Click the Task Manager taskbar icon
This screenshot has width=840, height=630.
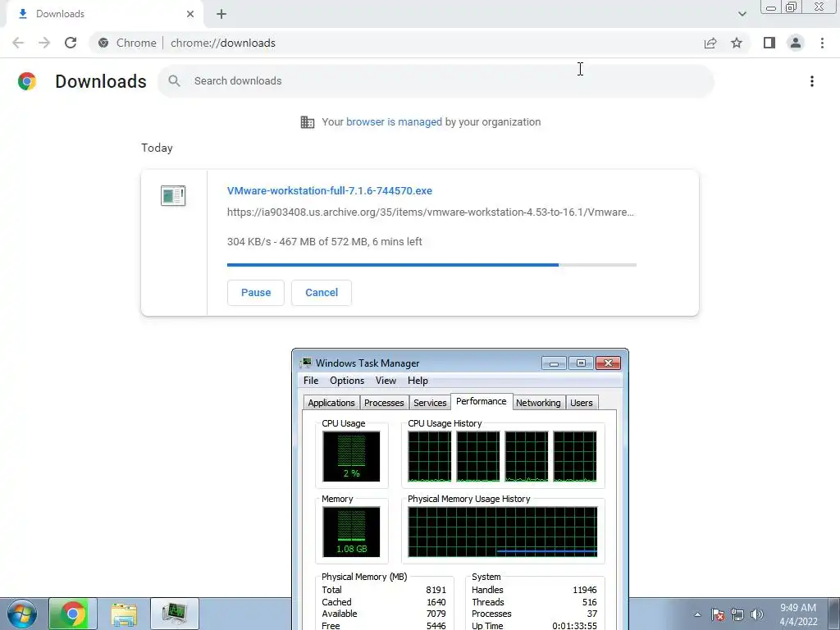click(x=175, y=614)
